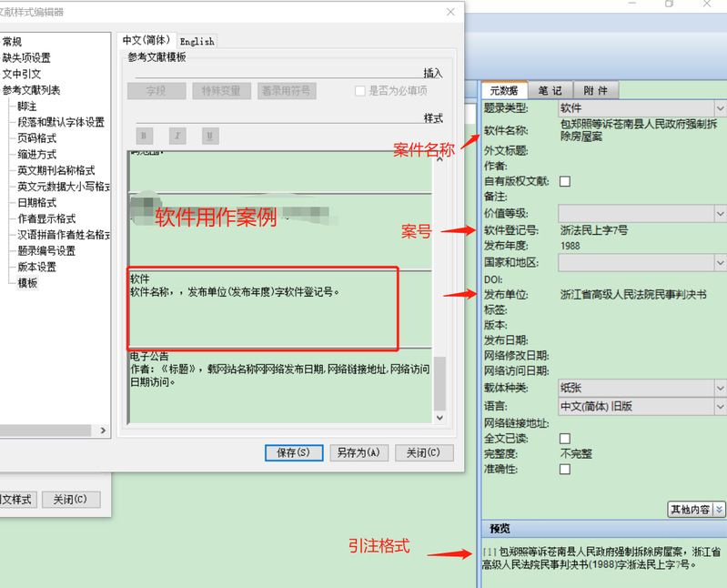
Task: Tick the 全文已读 checkbox
Action: click(x=565, y=439)
